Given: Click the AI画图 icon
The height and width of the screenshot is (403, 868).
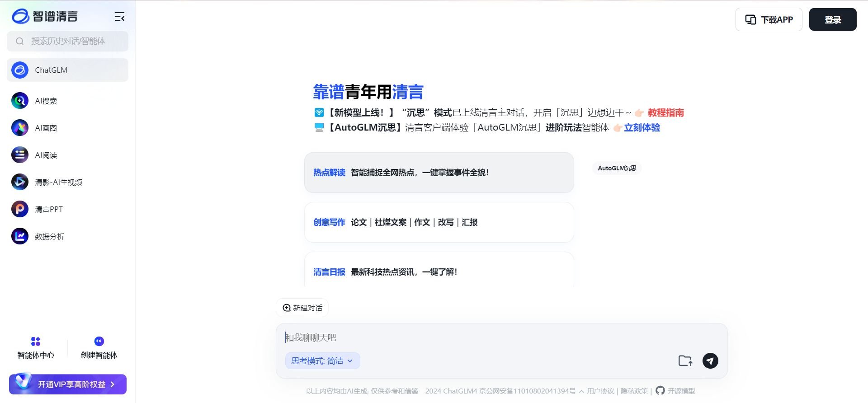Looking at the screenshot, I should [20, 128].
